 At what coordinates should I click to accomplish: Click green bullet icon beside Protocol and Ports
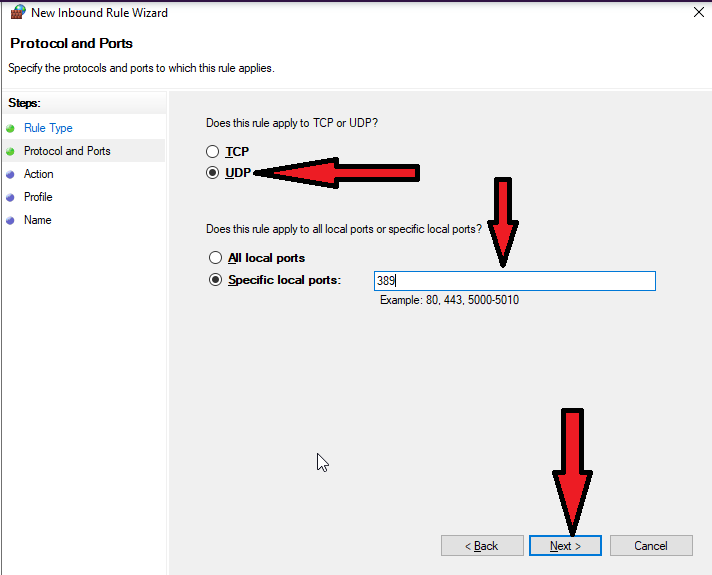(x=11, y=151)
